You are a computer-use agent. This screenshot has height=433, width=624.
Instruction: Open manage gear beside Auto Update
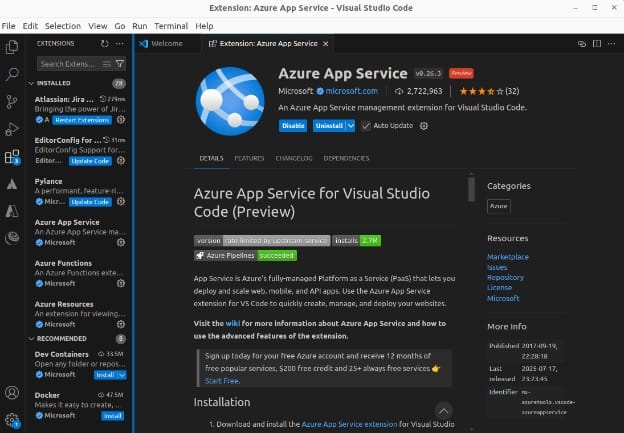click(424, 126)
